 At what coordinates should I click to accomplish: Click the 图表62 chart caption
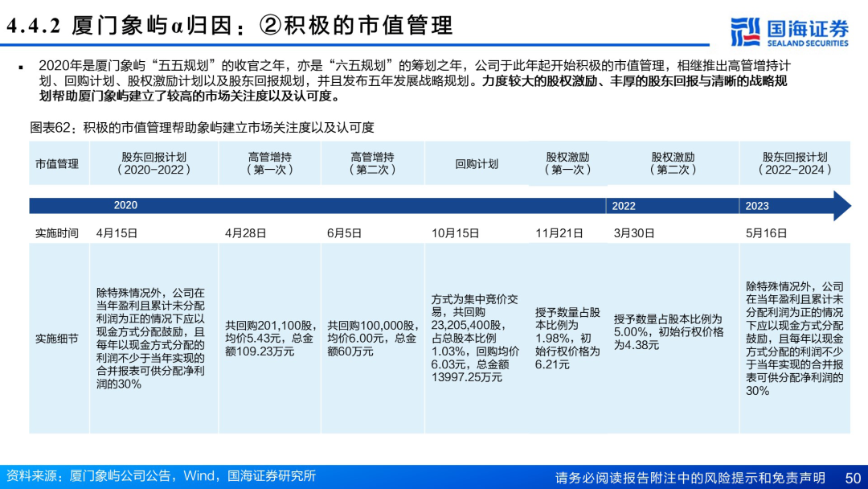[x=202, y=128]
